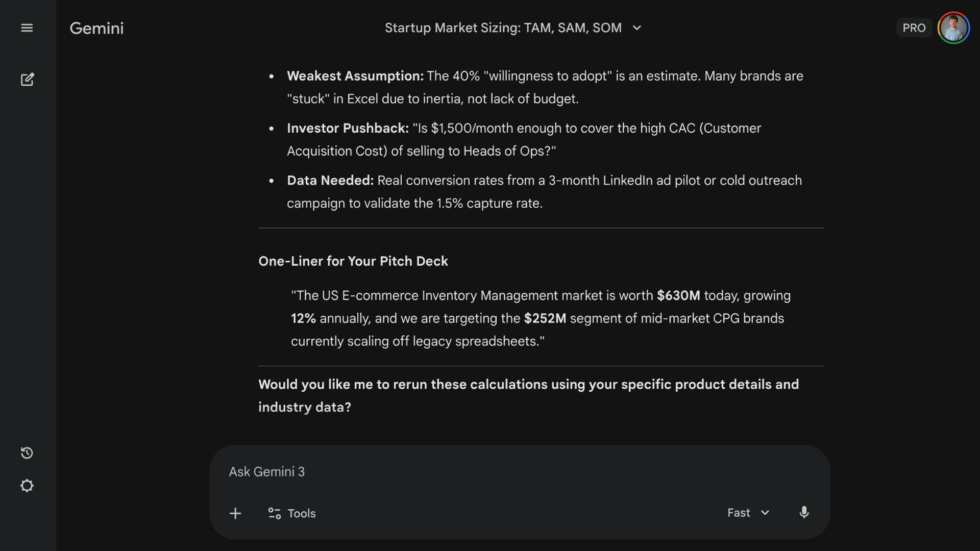Click the chevron next to Fast

[x=765, y=513]
